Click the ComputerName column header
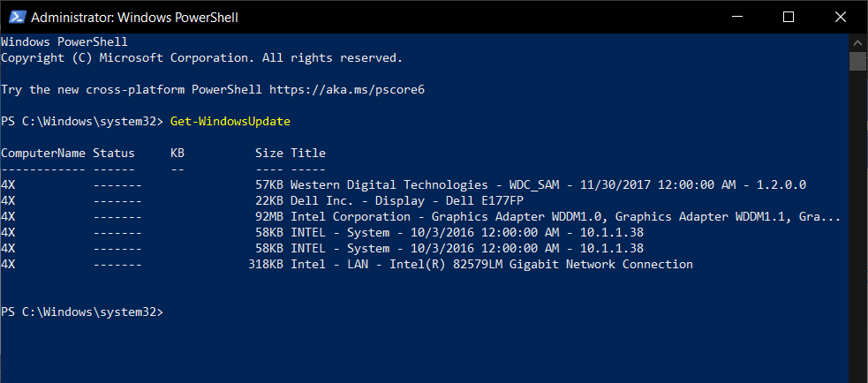The height and width of the screenshot is (383, 868). click(42, 154)
